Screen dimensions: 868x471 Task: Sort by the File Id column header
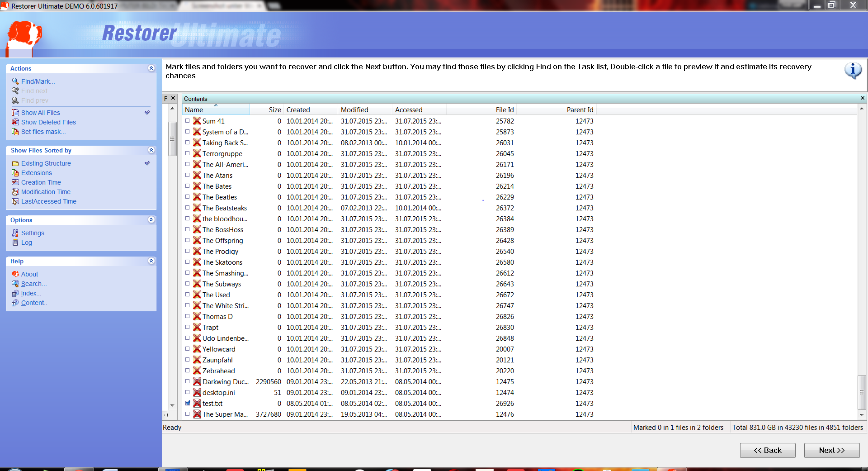pyautogui.click(x=481, y=109)
